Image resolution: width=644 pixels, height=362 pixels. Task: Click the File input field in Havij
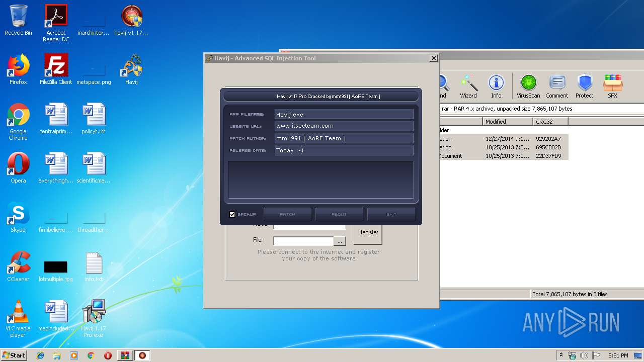(303, 241)
